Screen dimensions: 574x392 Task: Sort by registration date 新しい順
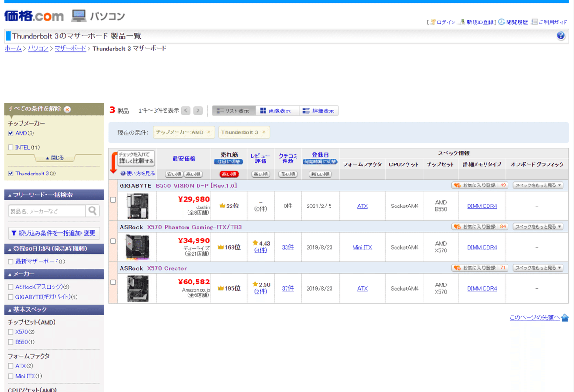320,174
